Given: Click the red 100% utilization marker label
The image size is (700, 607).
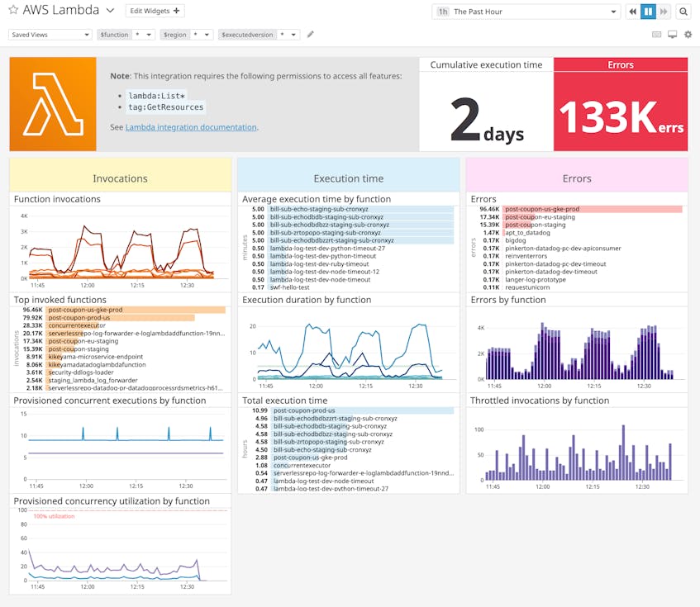Looking at the screenshot, I should [54, 516].
